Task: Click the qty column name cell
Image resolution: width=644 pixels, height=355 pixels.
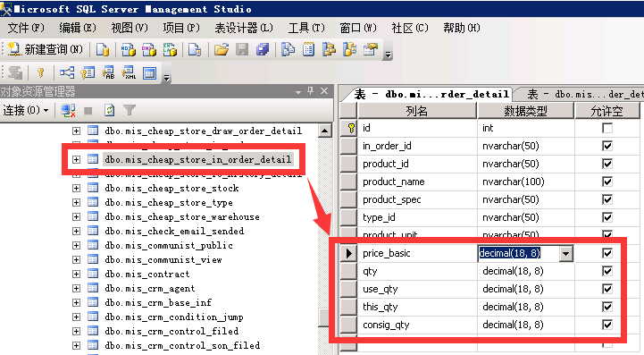Action: tap(417, 271)
